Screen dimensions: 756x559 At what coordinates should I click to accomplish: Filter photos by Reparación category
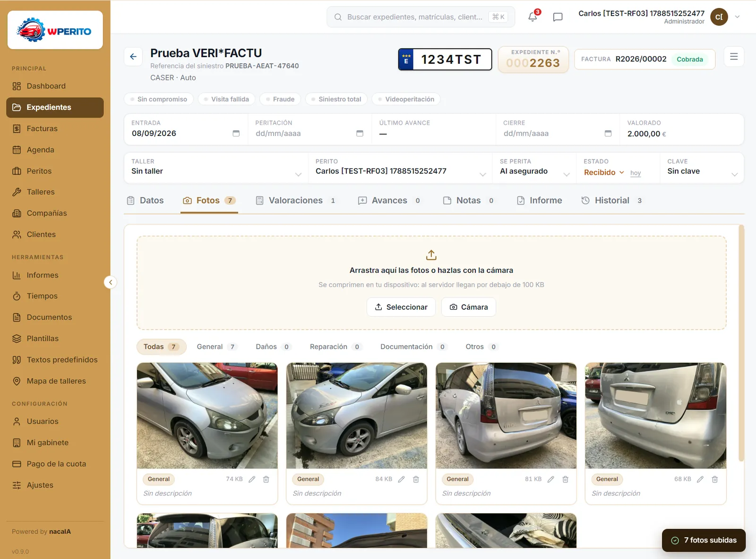(335, 347)
